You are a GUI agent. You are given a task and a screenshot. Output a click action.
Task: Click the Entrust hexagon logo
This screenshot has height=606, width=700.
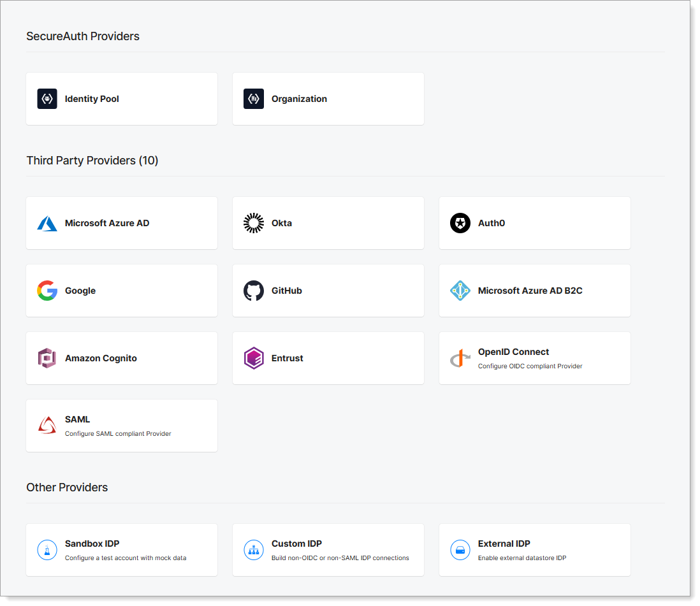(254, 358)
